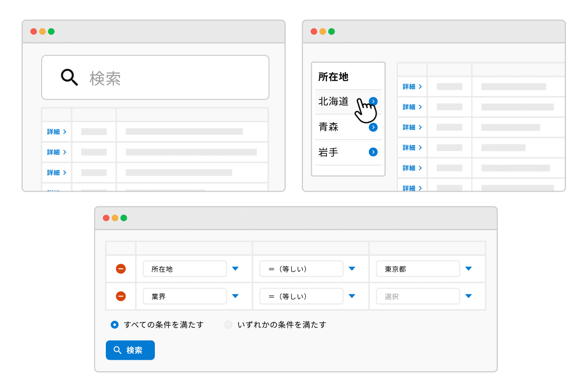The image size is (588, 392).
Task: Click the blue chevron next to 岩手
Action: point(373,152)
